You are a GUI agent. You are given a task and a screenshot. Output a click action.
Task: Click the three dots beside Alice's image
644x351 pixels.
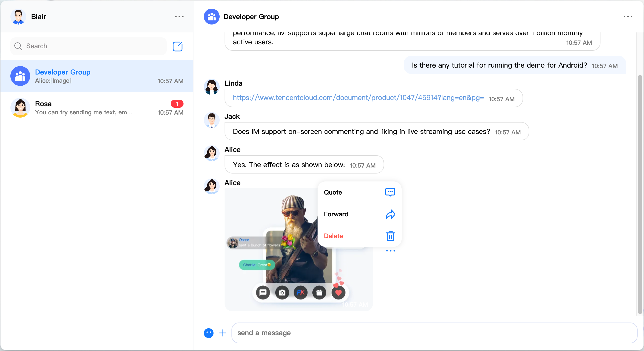(390, 251)
